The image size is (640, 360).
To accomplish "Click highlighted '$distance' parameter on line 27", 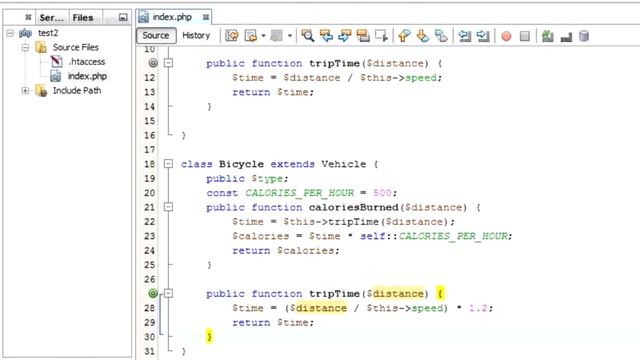I will pyautogui.click(x=396, y=293).
